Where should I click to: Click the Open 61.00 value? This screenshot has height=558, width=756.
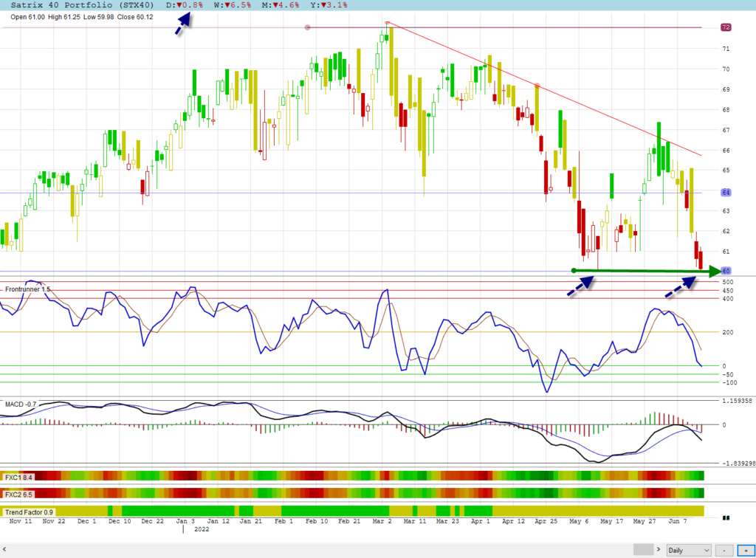27,17
